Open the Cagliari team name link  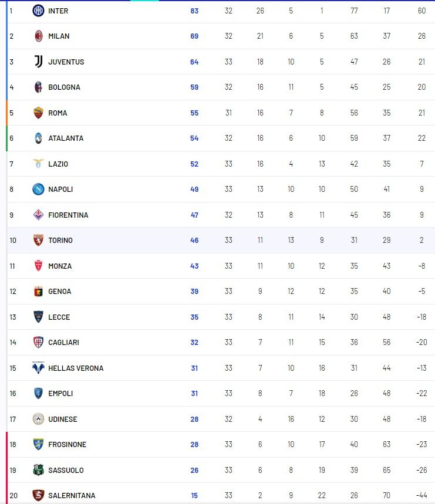pyautogui.click(x=63, y=342)
